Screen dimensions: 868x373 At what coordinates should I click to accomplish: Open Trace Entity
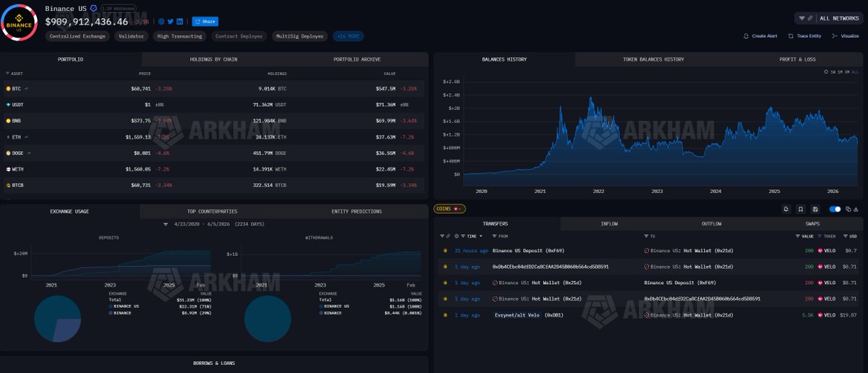(x=805, y=36)
